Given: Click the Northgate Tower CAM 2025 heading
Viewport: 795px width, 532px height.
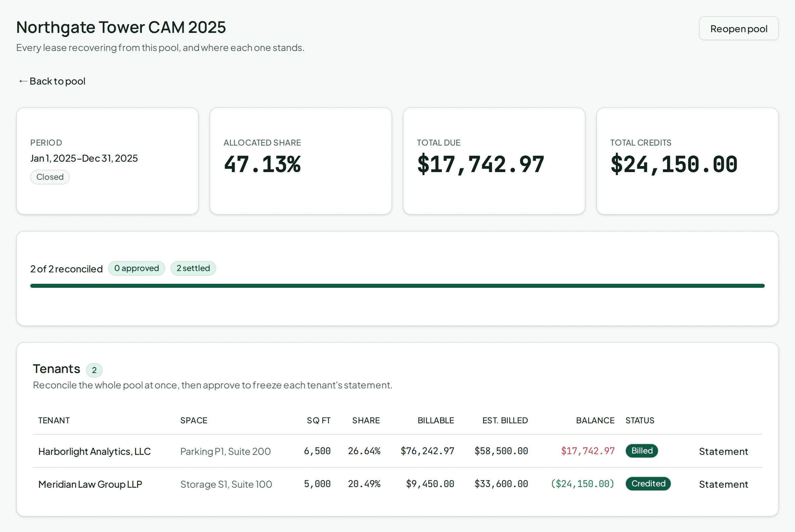Looking at the screenshot, I should [x=121, y=27].
